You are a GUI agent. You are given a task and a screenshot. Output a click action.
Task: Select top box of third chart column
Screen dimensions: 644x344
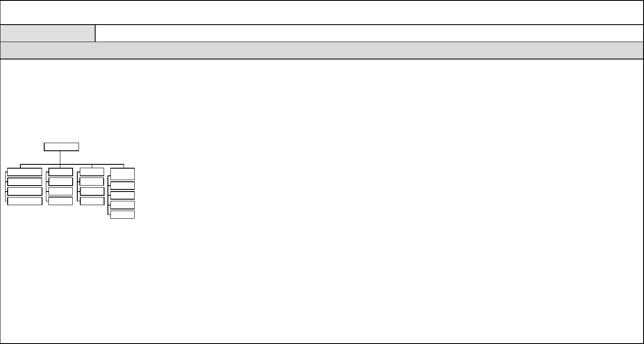pyautogui.click(x=92, y=172)
